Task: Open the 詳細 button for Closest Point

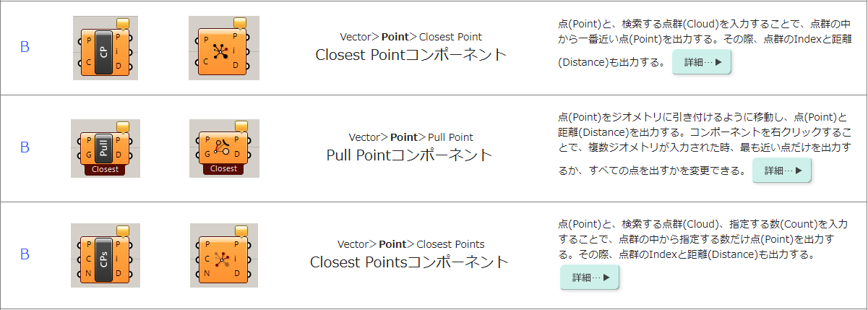Action: click(x=702, y=62)
